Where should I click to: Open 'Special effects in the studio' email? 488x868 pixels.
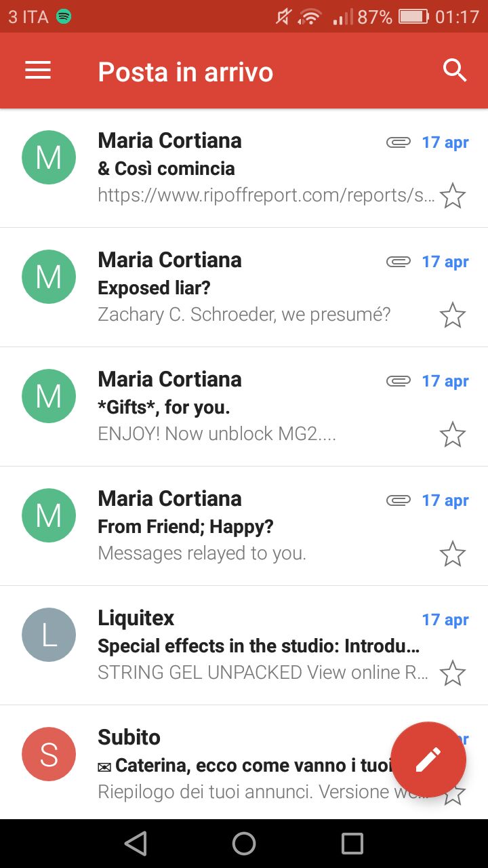pyautogui.click(x=244, y=646)
